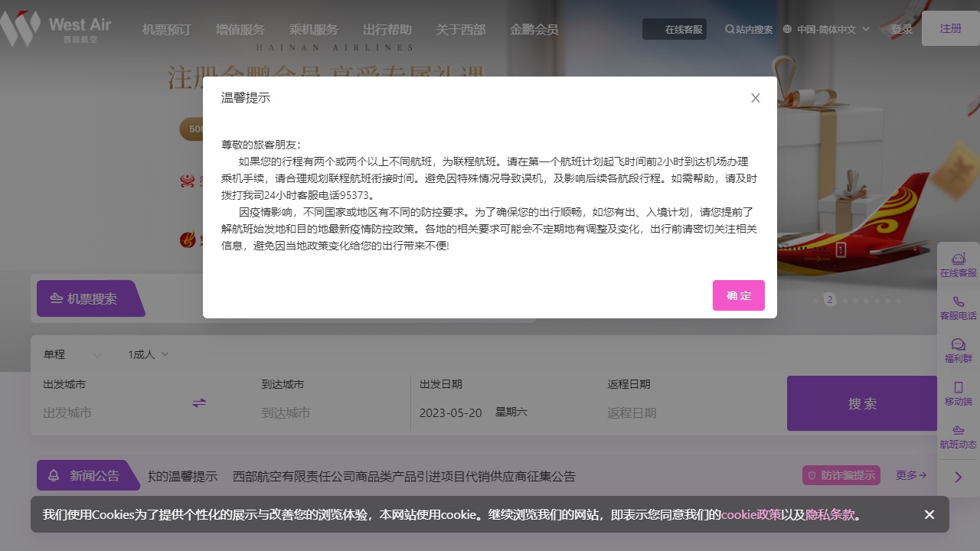Open the cookie政策 link
Viewport: 980px width, 551px height.
coord(751,514)
